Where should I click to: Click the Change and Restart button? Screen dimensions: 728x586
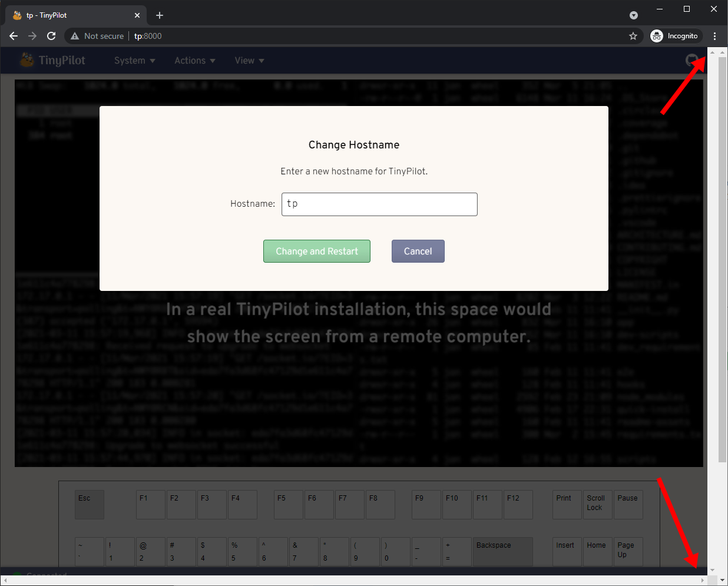pos(317,251)
